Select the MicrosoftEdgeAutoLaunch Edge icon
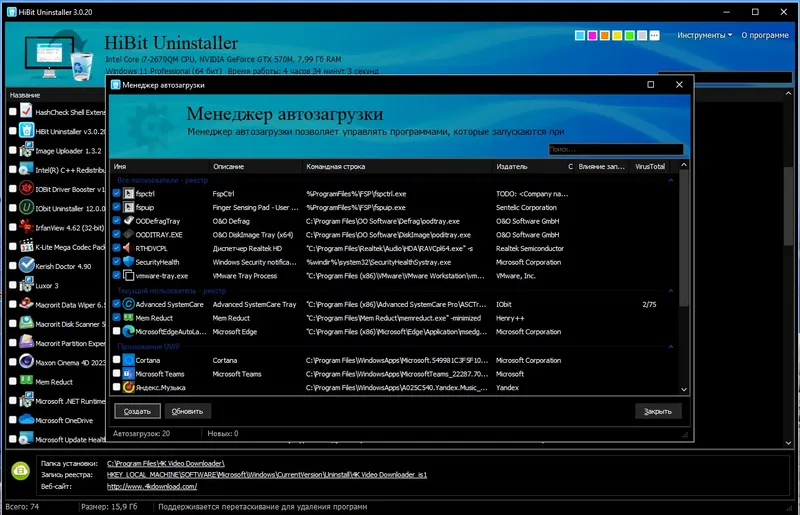This screenshot has height=515, width=800. [129, 331]
